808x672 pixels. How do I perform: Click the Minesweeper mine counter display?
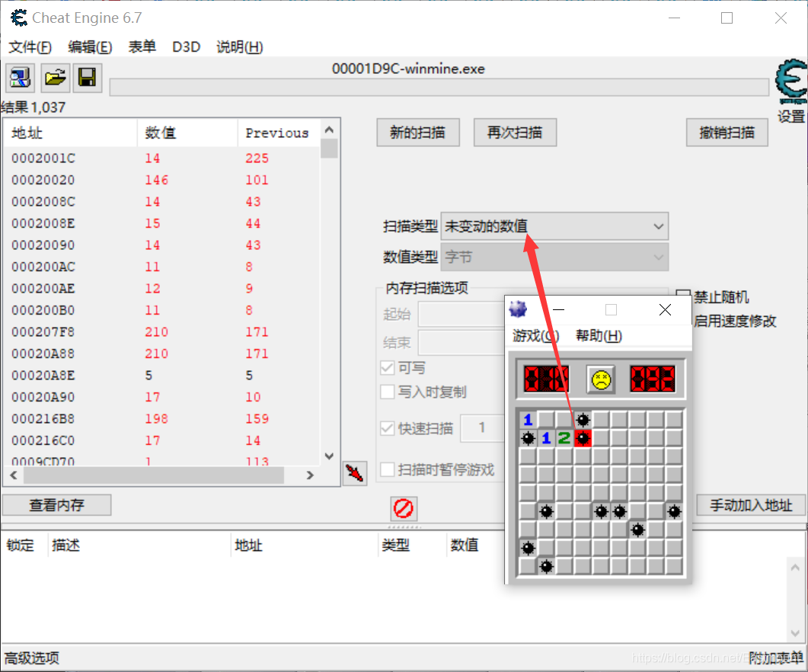pos(546,379)
